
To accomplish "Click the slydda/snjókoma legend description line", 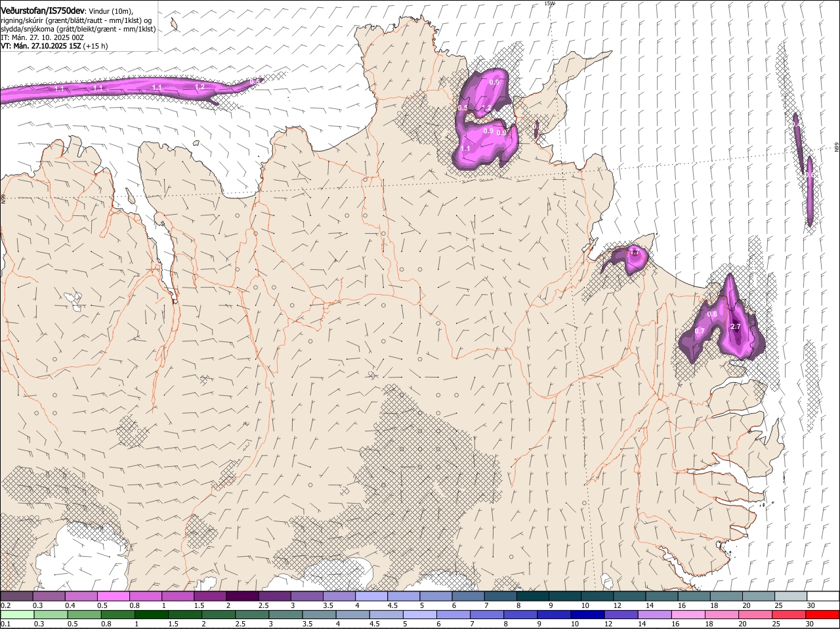I will click(x=78, y=29).
